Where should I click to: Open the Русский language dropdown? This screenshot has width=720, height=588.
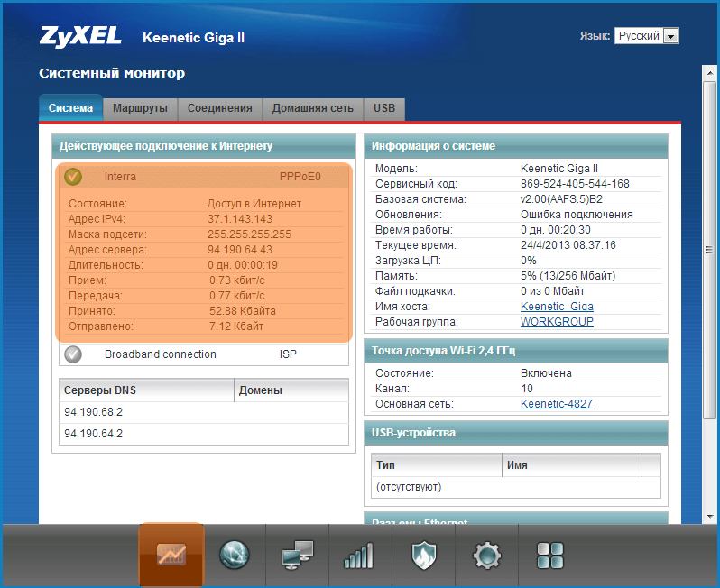(x=646, y=36)
